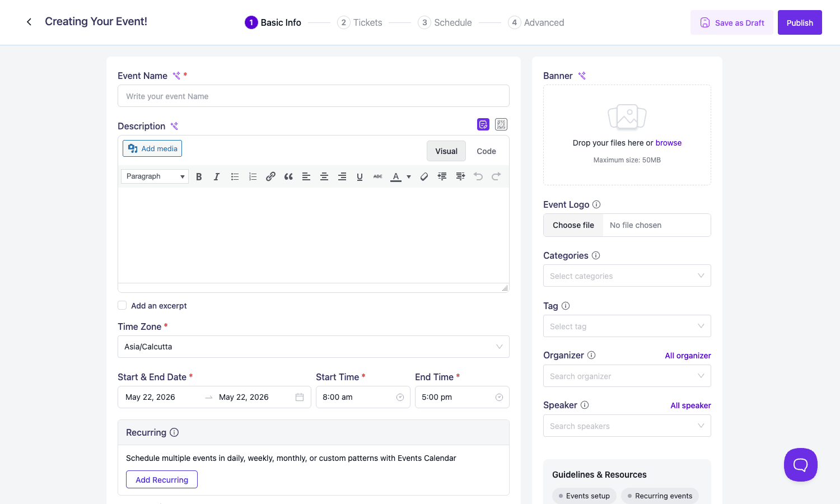840x504 pixels.
Task: Go to the Basic Info step
Action: coord(273,22)
